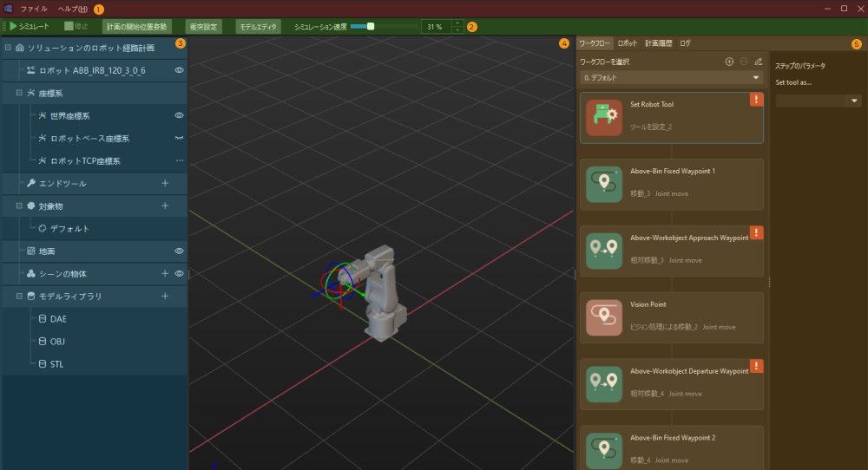Click the robot arm icon for ABB_IRB_120
The image size is (868, 470).
[31, 70]
